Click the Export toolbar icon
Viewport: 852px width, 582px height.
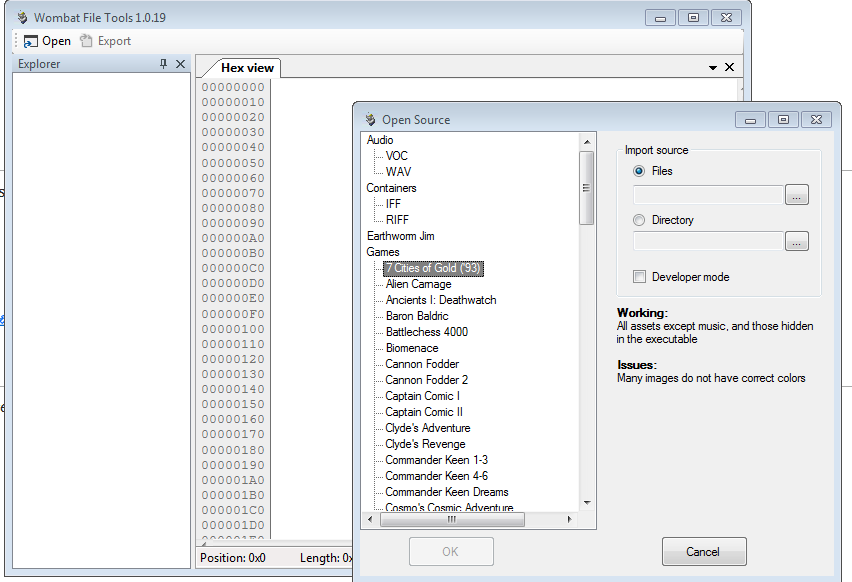(87, 41)
